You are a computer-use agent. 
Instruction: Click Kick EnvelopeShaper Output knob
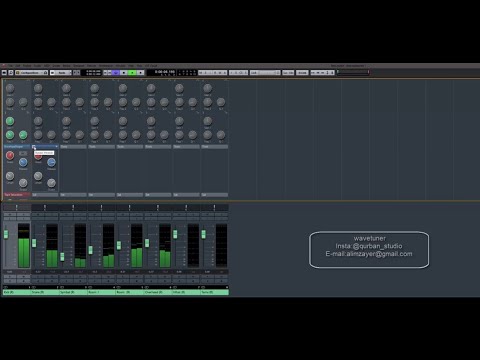pyautogui.click(x=23, y=183)
